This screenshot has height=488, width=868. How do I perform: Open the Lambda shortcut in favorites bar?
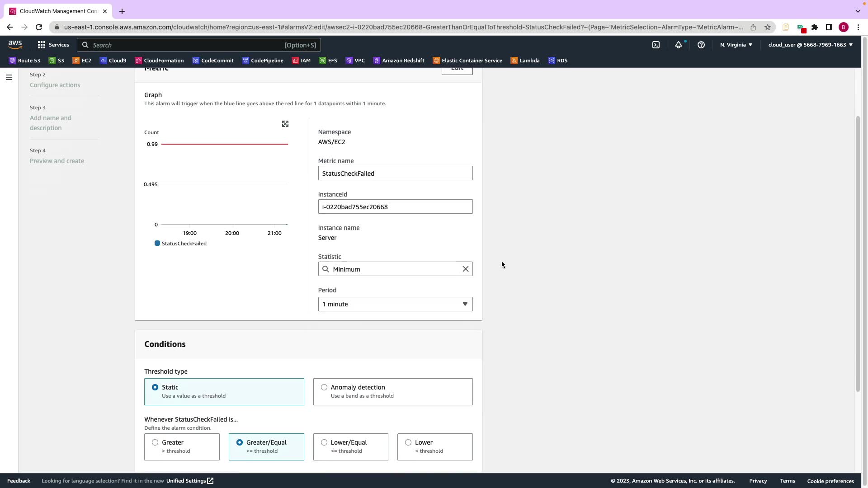tap(525, 61)
